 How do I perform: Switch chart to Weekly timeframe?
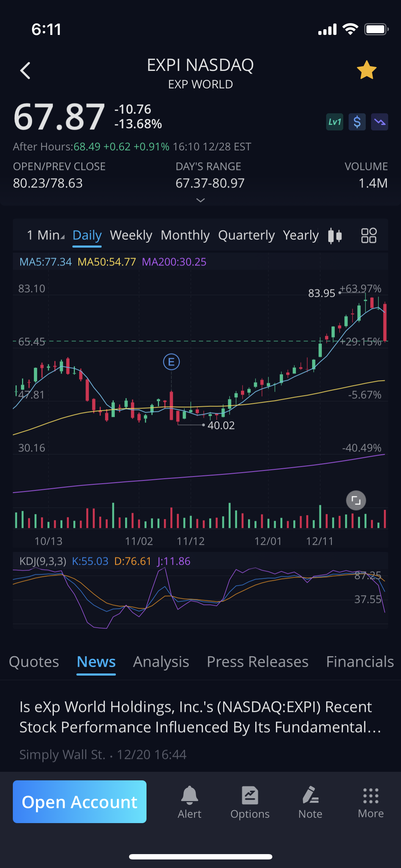point(131,235)
